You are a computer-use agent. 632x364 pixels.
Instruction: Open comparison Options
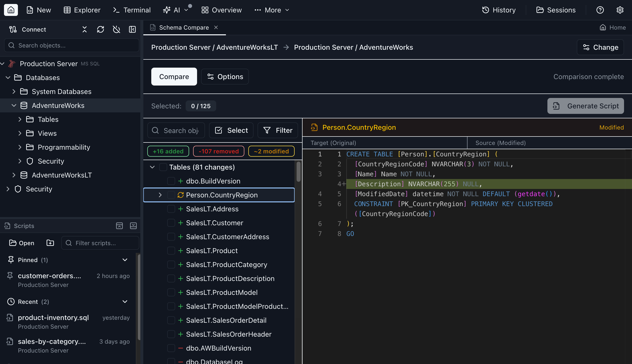(224, 77)
